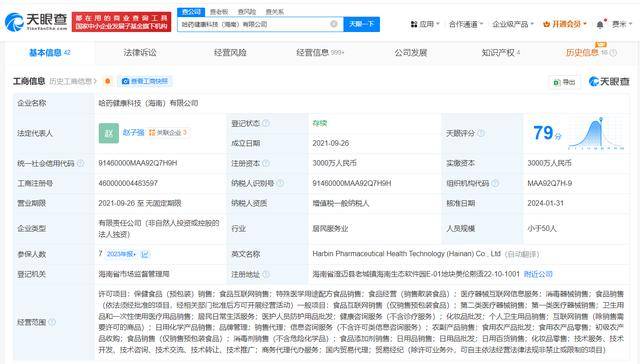The height and width of the screenshot is (364, 640).
Task: Expand the 应用 dropdown menu
Action: [425, 24]
